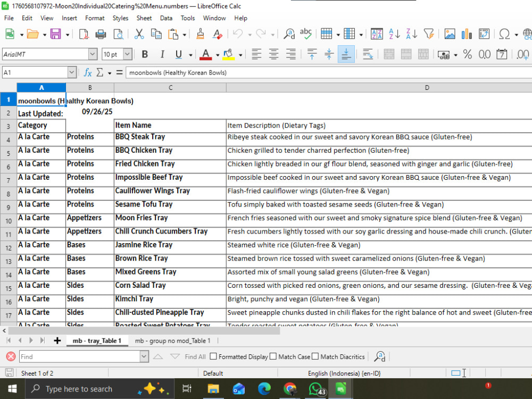Click Center Horizontally icon
Image resolution: width=532 pixels, height=399 pixels.
[273, 54]
